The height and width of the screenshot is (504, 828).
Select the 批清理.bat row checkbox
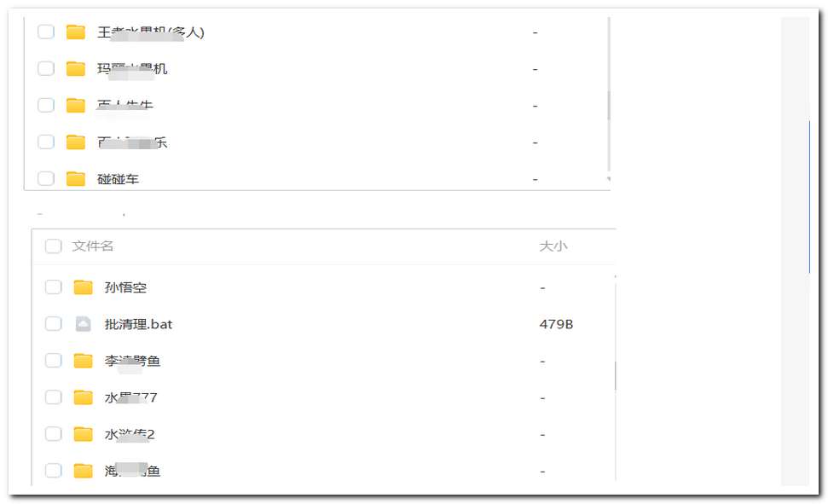pos(53,324)
